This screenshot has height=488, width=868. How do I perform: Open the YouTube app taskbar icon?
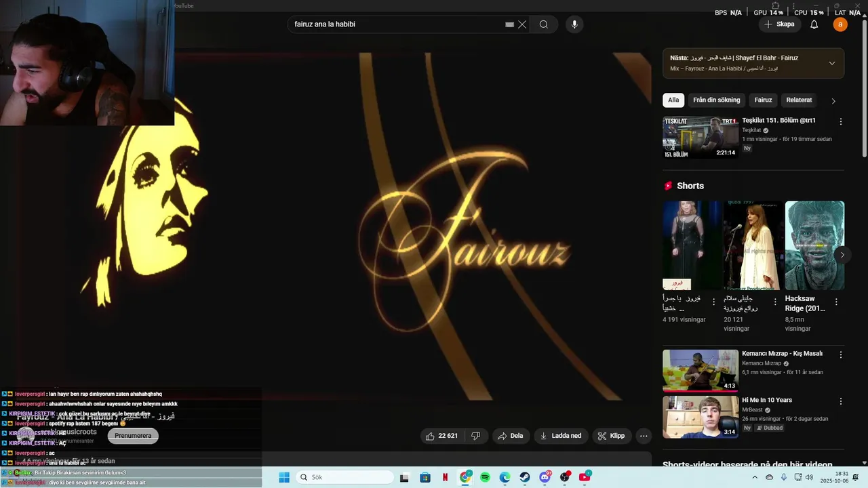click(x=585, y=477)
